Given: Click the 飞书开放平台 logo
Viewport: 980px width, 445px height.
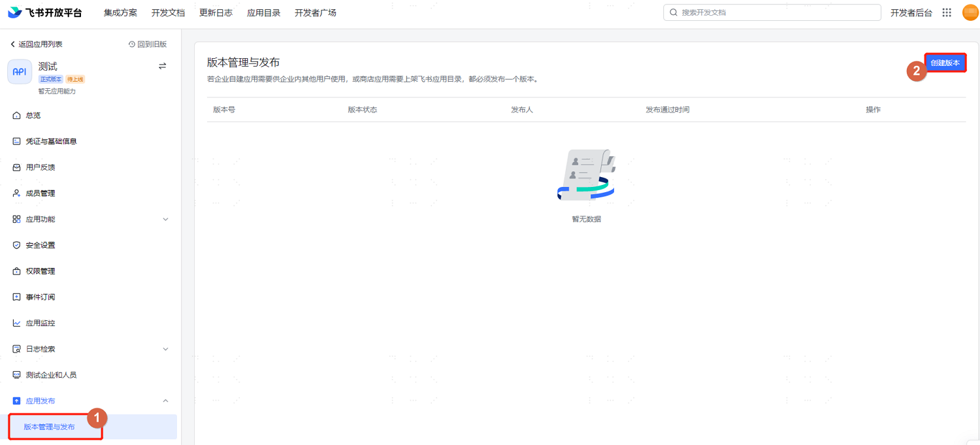Looking at the screenshot, I should tap(44, 12).
